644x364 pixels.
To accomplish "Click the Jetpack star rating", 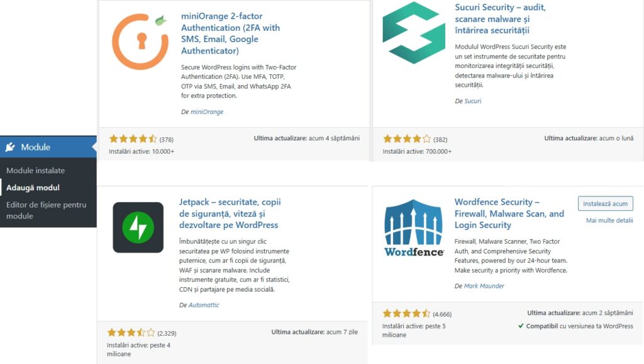I will click(x=131, y=333).
